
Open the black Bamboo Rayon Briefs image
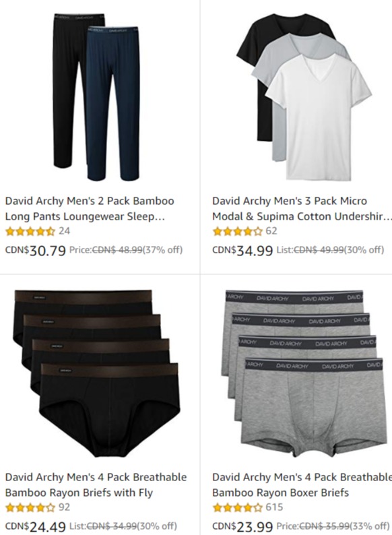[x=97, y=373]
